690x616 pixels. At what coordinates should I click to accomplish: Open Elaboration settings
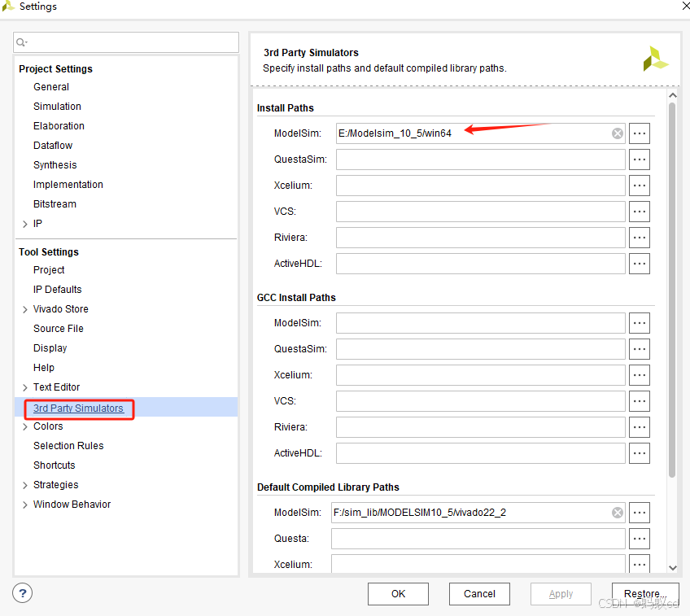pos(59,126)
